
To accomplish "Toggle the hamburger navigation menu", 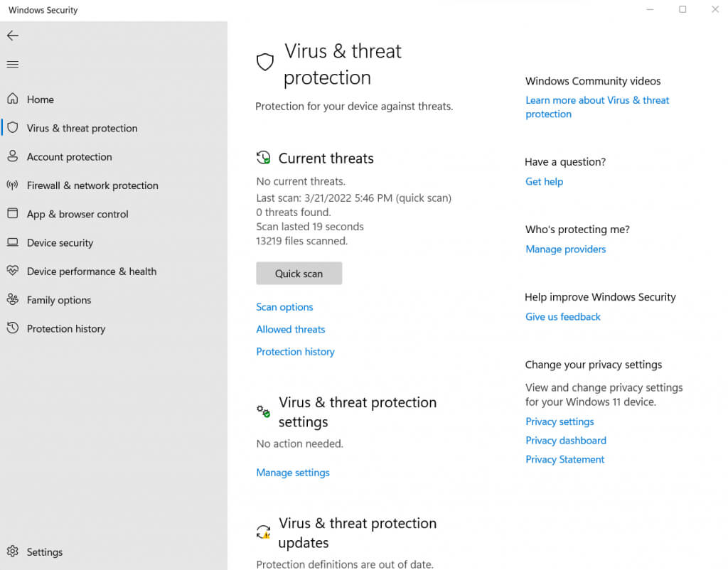I will coord(12,65).
